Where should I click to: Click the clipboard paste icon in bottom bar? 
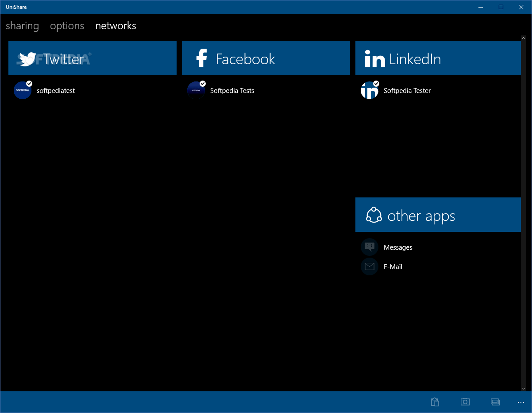coord(435,402)
